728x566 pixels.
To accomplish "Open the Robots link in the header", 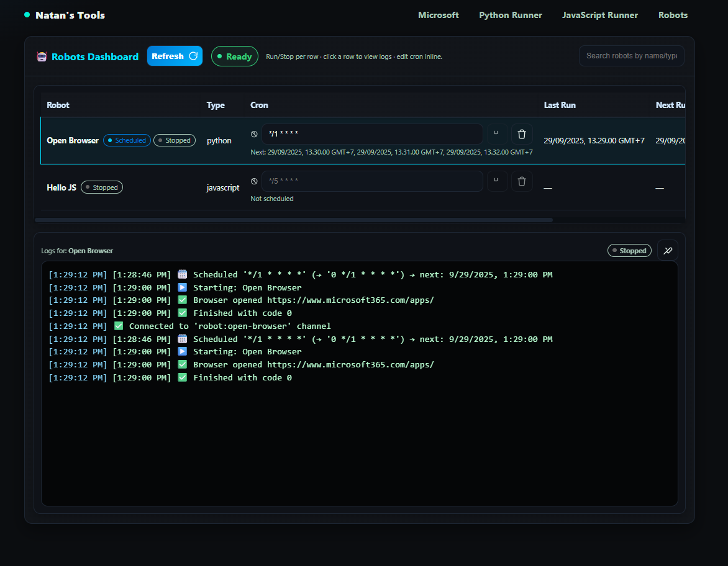I will click(673, 15).
